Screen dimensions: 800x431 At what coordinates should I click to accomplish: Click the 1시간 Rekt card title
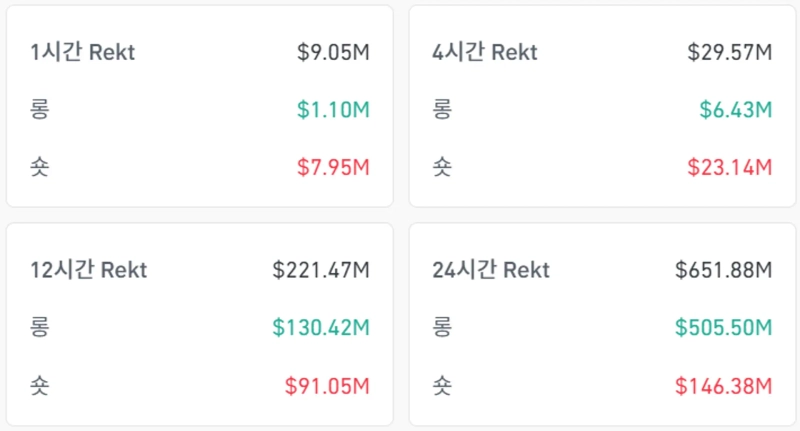point(82,52)
